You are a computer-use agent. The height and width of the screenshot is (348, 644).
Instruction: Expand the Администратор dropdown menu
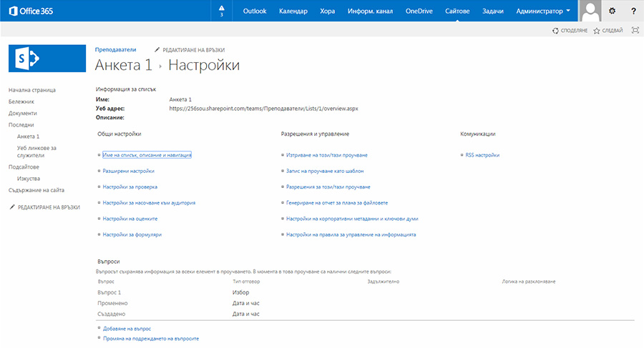click(543, 11)
